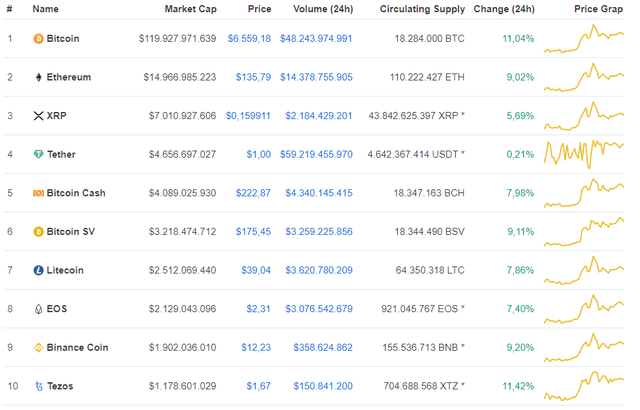640x410 pixels.
Task: Open the Bitcoin Cash name link
Action: pyautogui.click(x=76, y=193)
